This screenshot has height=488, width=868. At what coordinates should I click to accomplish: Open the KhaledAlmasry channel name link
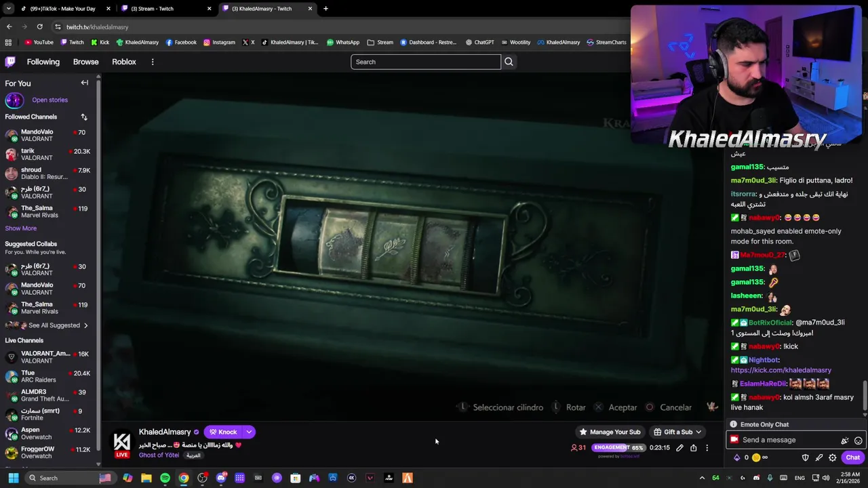coord(165,432)
